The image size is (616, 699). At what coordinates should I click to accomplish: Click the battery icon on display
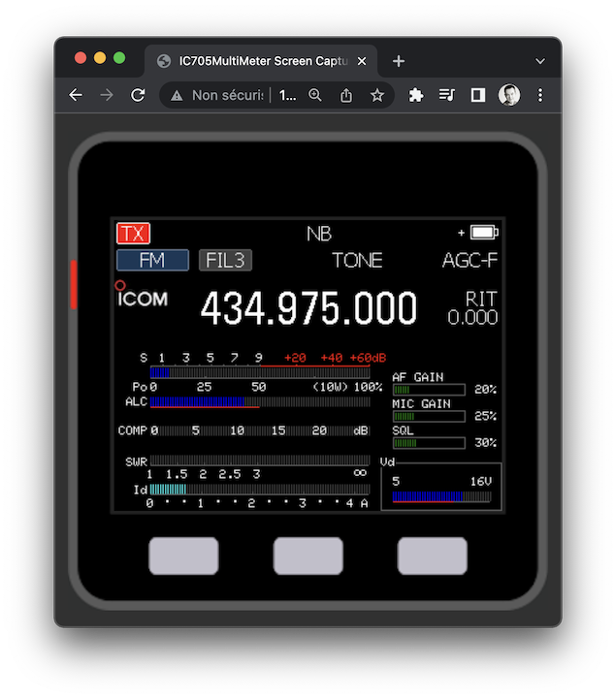pos(484,233)
